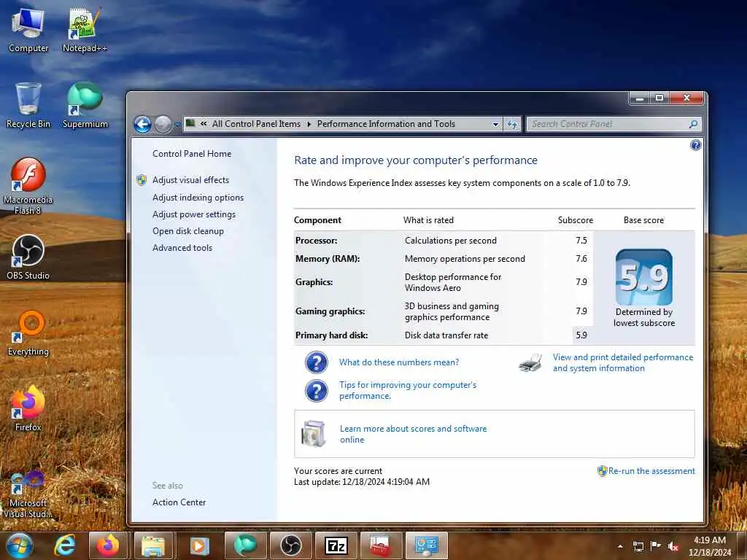
Task: Expand the arrow after All Control Panel Items
Action: [309, 124]
